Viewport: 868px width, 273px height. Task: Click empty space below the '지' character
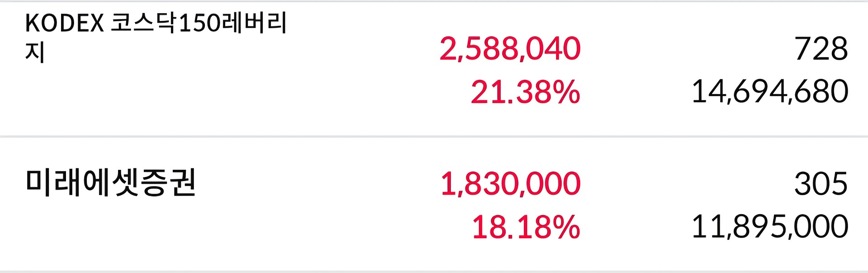coord(35,97)
